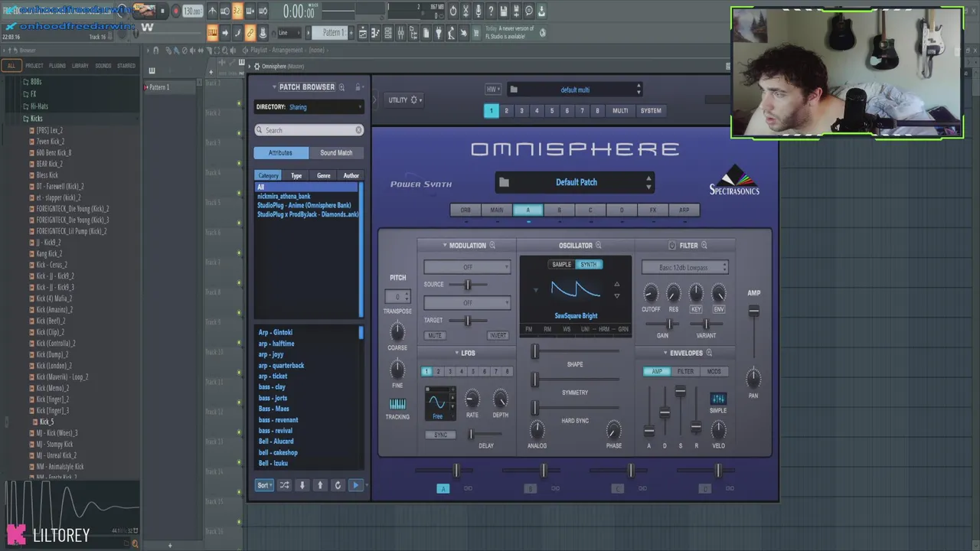Click the patch Search field

click(309, 130)
